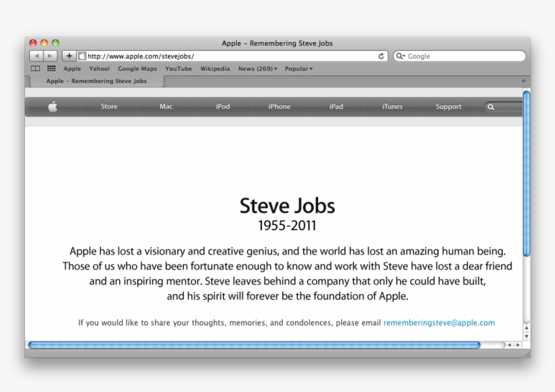The width and height of the screenshot is (555, 392).
Task: Go to the iPad section
Action: [336, 106]
